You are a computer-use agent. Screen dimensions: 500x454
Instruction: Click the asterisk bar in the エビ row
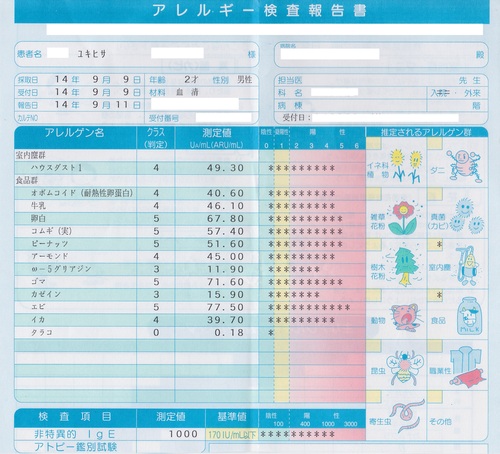[x=309, y=307]
